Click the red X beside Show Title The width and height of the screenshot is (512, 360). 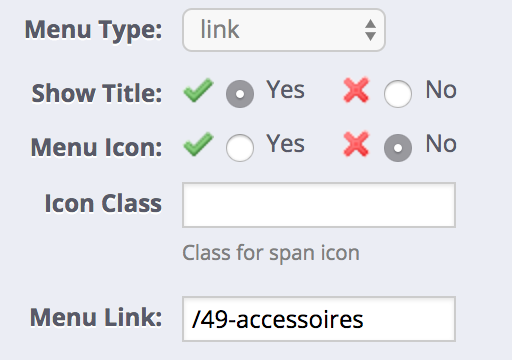point(356,90)
